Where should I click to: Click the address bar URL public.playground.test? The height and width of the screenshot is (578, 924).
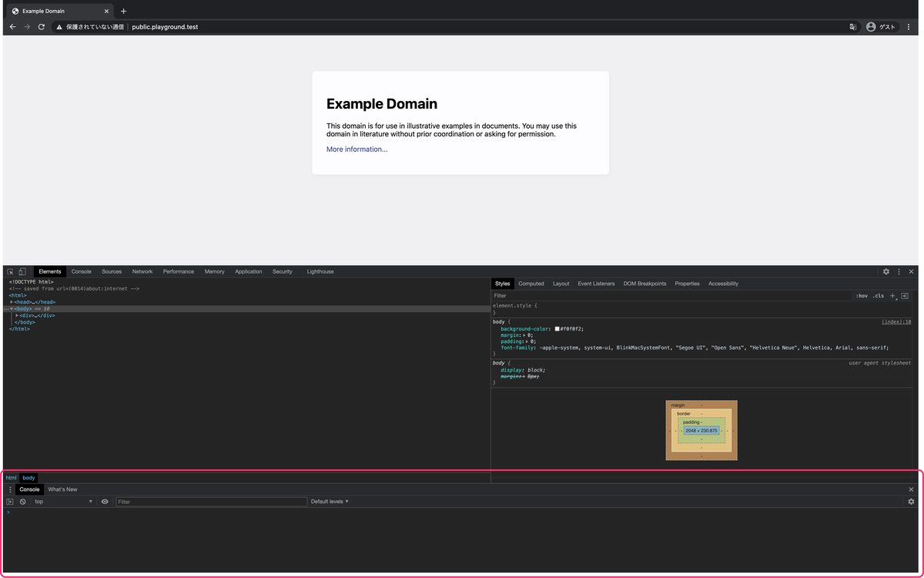pyautogui.click(x=166, y=27)
